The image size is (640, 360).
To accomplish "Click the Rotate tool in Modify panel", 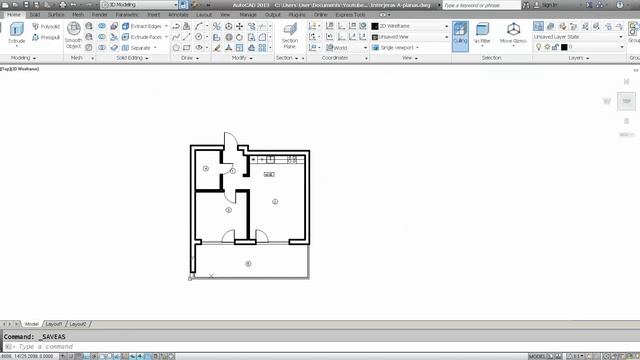I will click(240, 37).
